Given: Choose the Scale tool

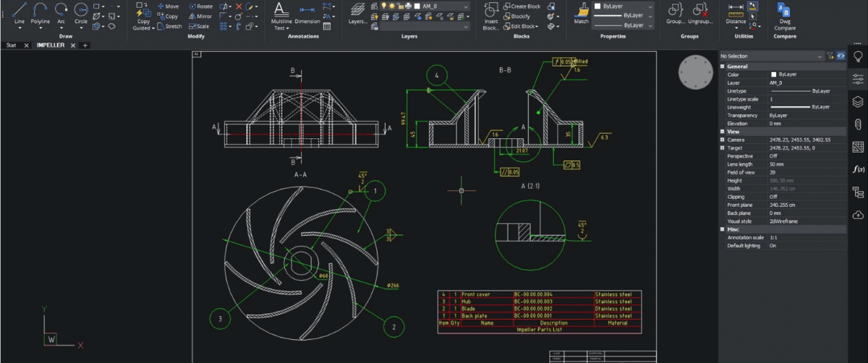Looking at the screenshot, I should pyautogui.click(x=199, y=26).
